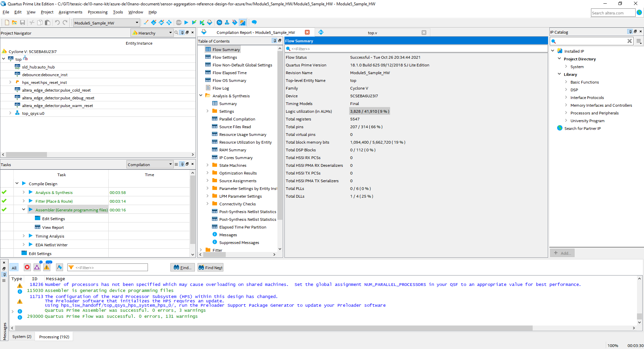This screenshot has width=644, height=349.
Task: Click the Add button in IP Catalog
Action: [x=562, y=253]
